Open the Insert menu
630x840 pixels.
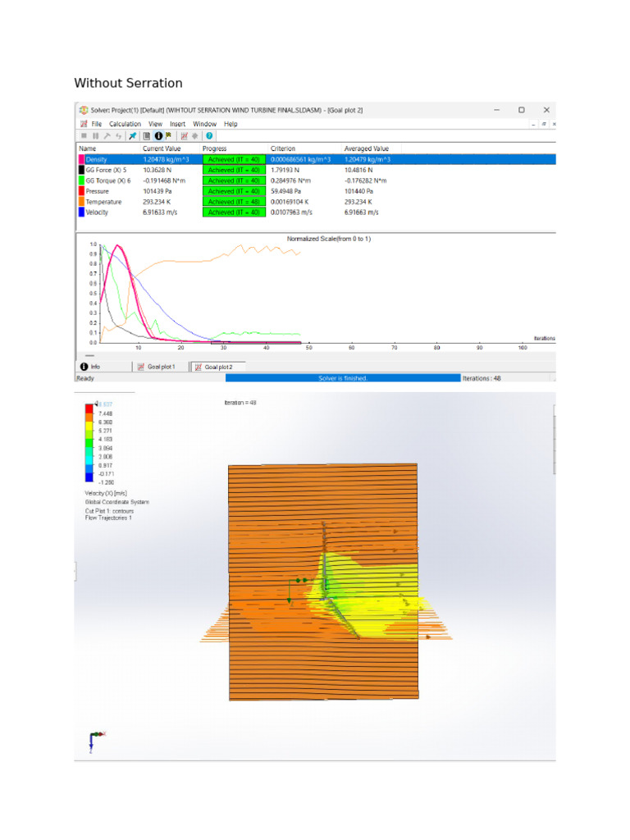[x=177, y=124]
